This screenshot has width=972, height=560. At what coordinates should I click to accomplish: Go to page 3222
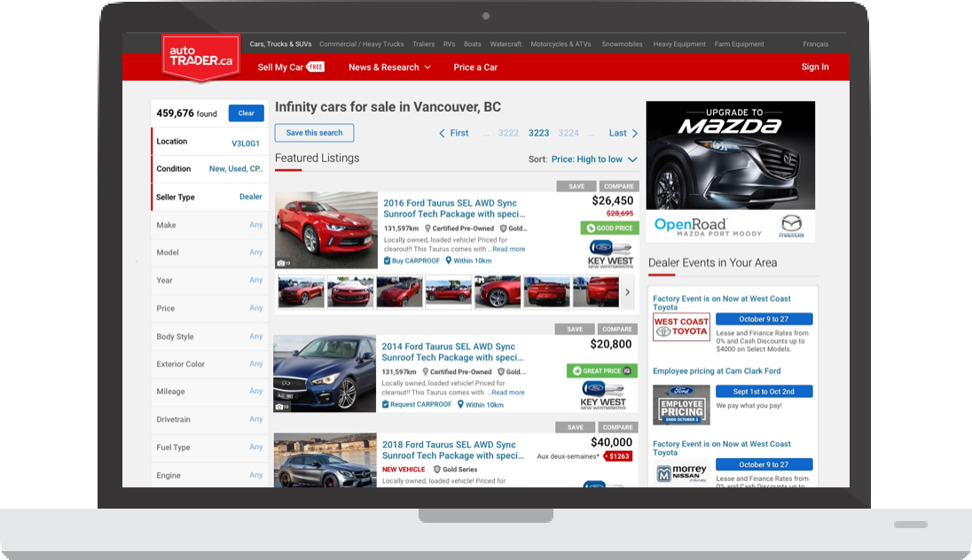coord(508,133)
